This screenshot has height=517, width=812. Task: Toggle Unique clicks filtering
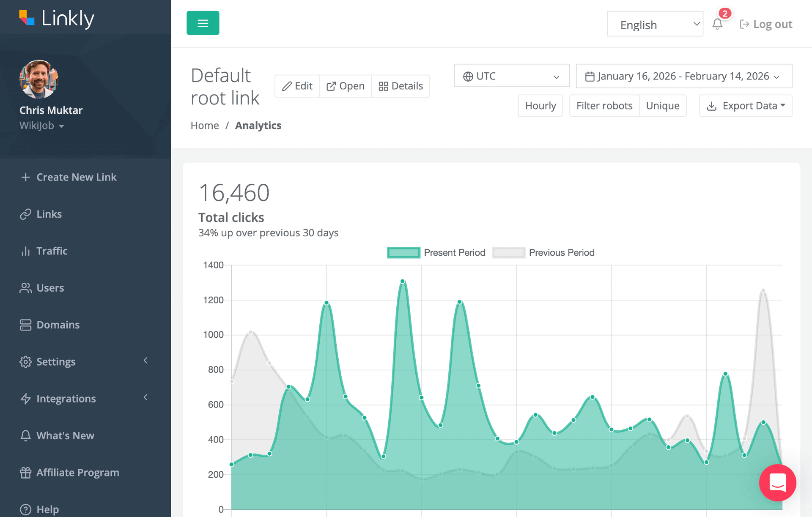tap(663, 106)
